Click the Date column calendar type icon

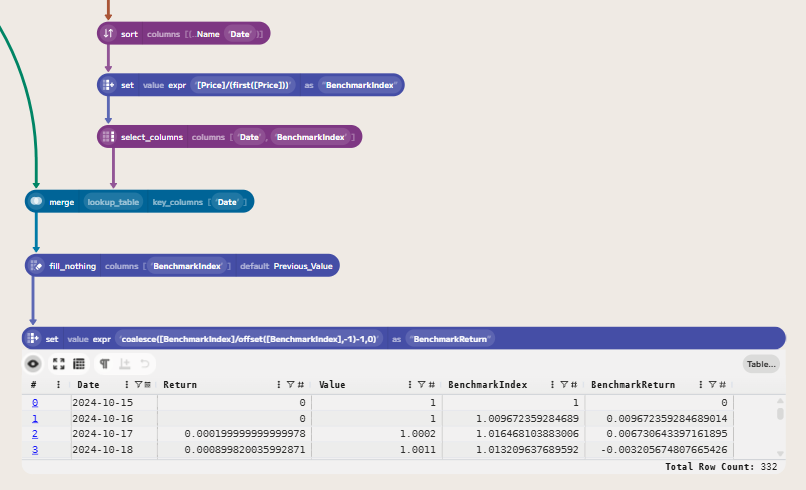148,385
